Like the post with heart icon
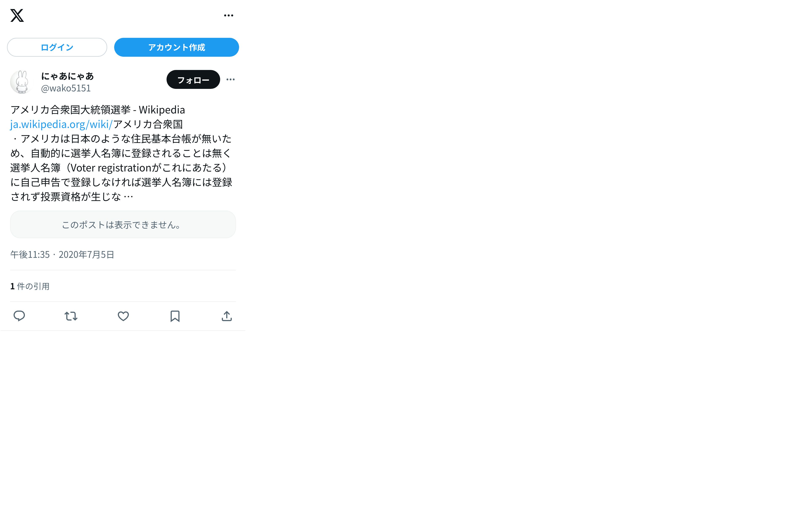810x532 pixels. (x=123, y=316)
